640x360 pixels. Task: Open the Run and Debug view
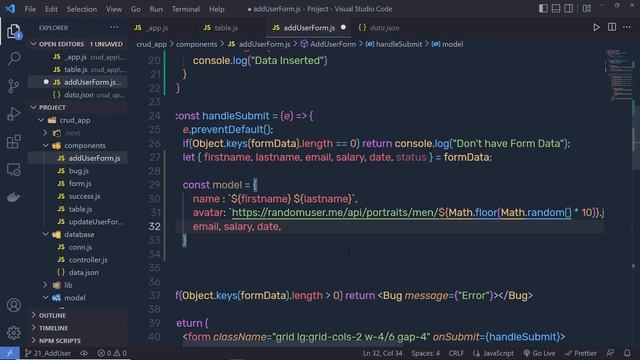(13, 114)
